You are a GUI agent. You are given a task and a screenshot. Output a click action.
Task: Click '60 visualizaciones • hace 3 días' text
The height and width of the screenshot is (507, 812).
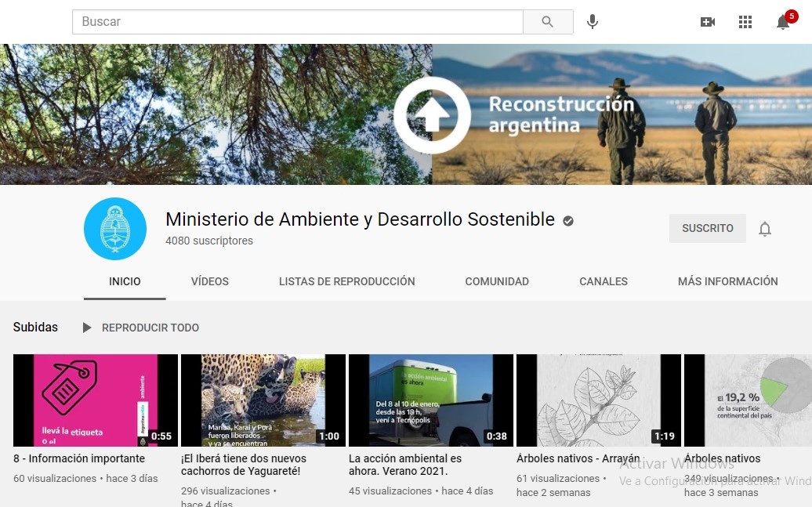pos(85,479)
